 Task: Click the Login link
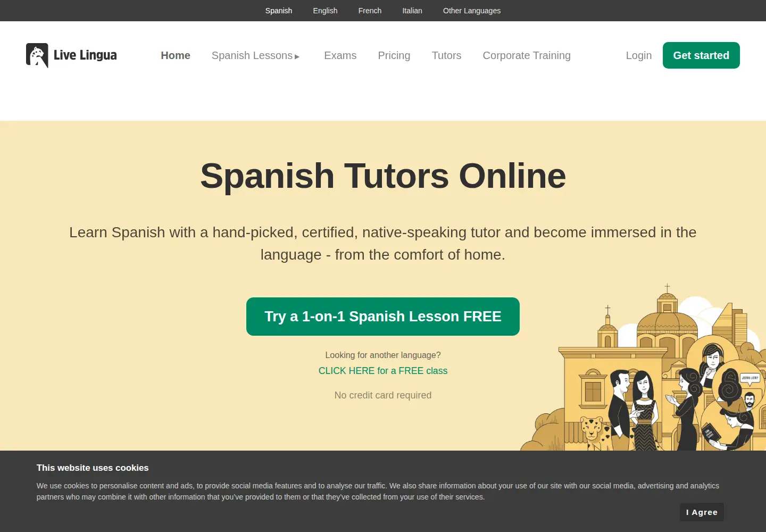click(x=639, y=55)
